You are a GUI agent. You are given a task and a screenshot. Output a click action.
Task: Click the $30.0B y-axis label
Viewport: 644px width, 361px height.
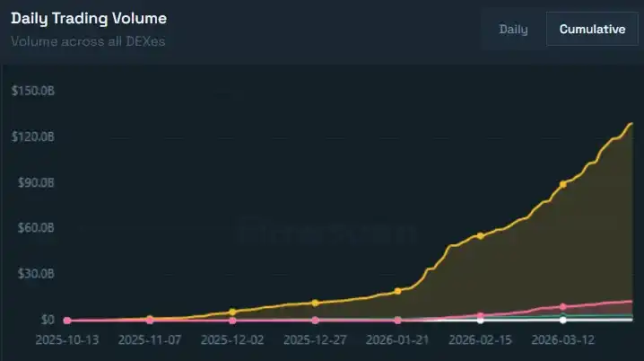[x=33, y=274]
